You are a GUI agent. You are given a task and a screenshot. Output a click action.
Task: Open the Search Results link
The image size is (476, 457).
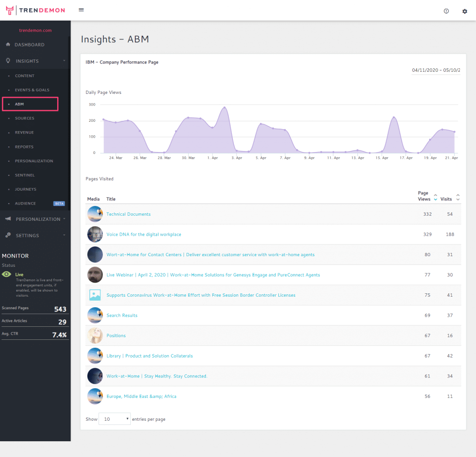(x=122, y=315)
